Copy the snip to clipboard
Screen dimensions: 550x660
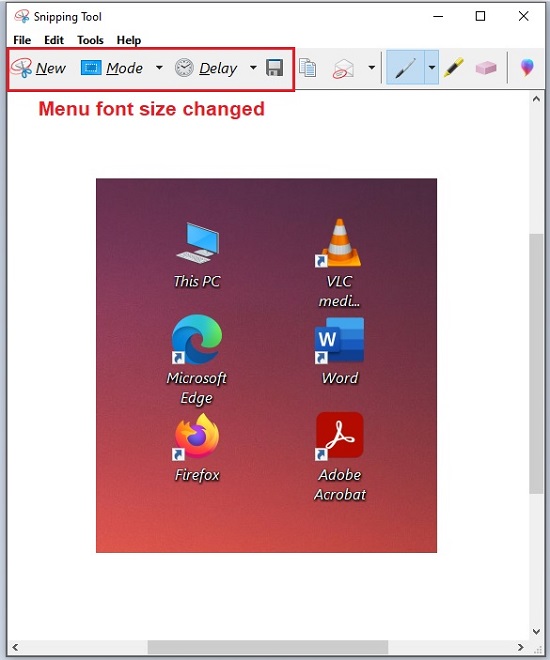[308, 68]
